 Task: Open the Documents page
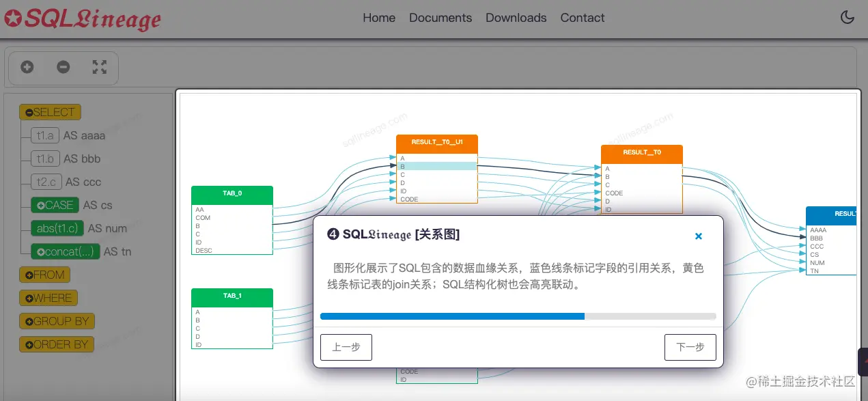440,18
